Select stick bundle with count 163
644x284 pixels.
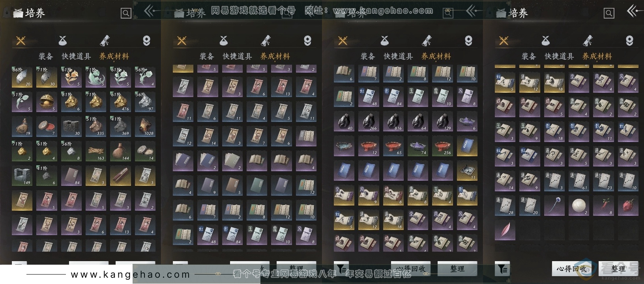coord(96,151)
